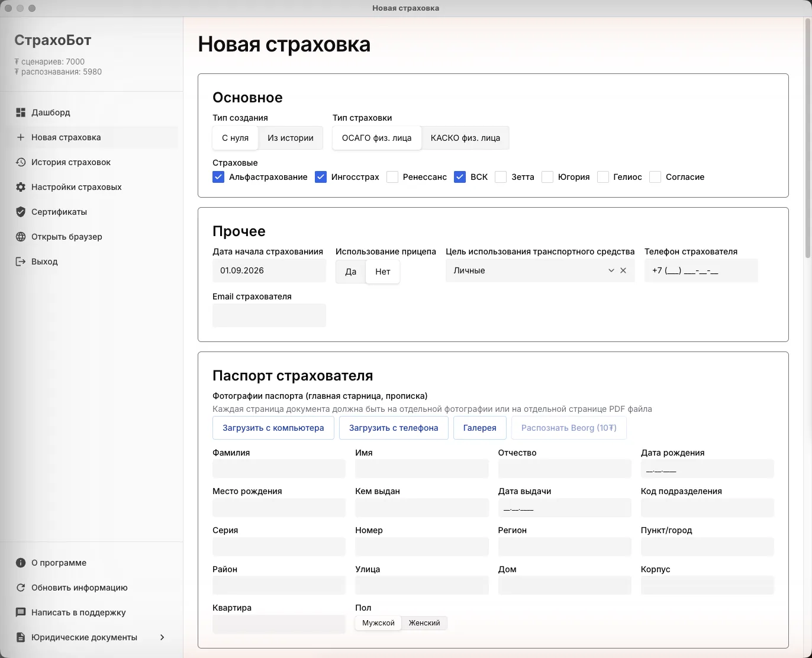Uncheck the Ингосстрах checkbox
The height and width of the screenshot is (658, 812).
pos(321,177)
